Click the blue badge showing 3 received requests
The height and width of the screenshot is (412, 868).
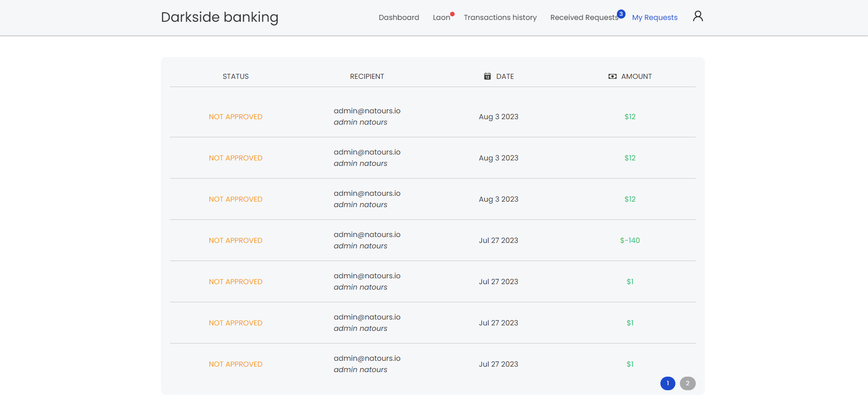[x=621, y=14]
